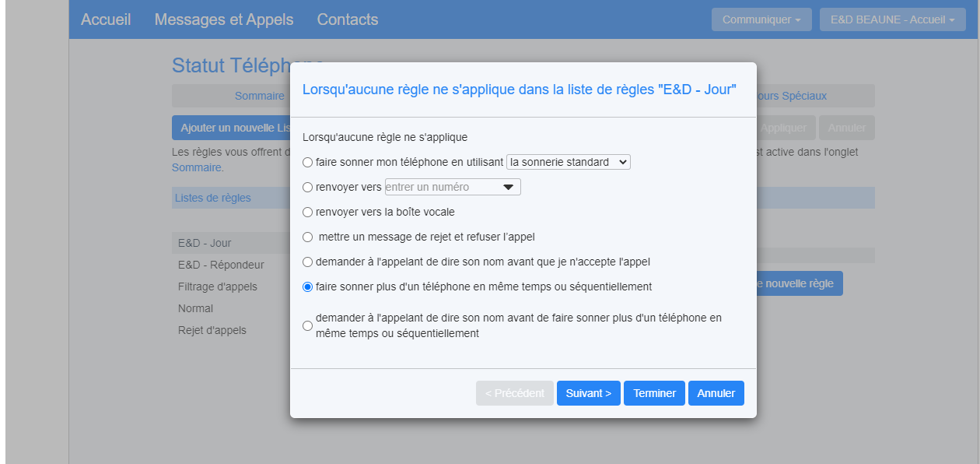Select the standard ringtone radio option
Screen dimensions: 980x464
tap(307, 163)
